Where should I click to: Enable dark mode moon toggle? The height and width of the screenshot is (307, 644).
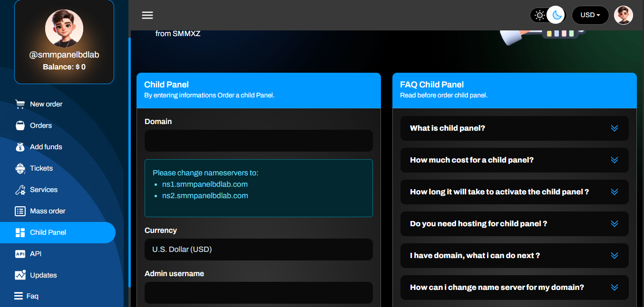[556, 15]
